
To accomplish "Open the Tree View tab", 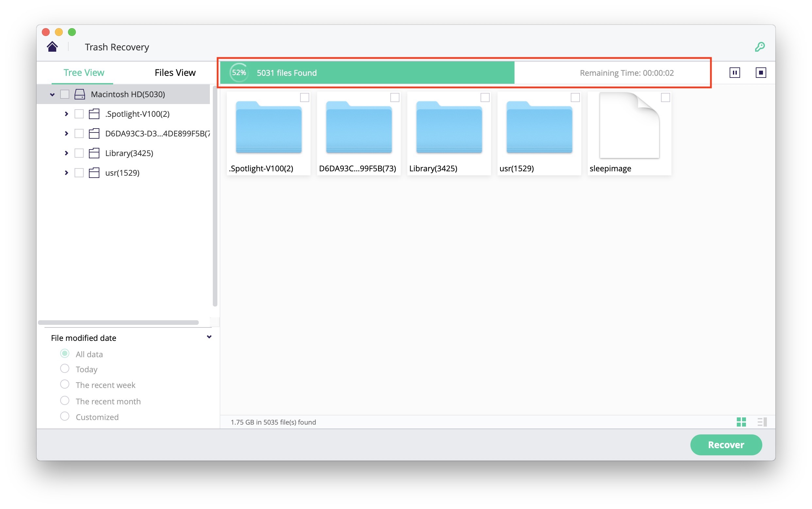I will (x=84, y=73).
